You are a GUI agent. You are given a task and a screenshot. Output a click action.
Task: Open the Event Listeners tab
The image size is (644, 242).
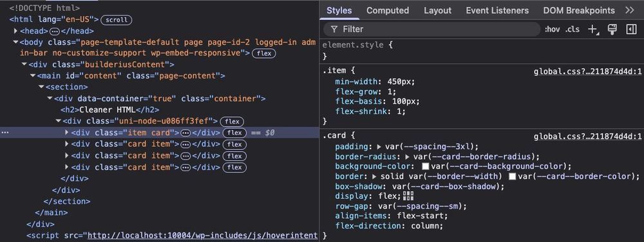(x=497, y=10)
